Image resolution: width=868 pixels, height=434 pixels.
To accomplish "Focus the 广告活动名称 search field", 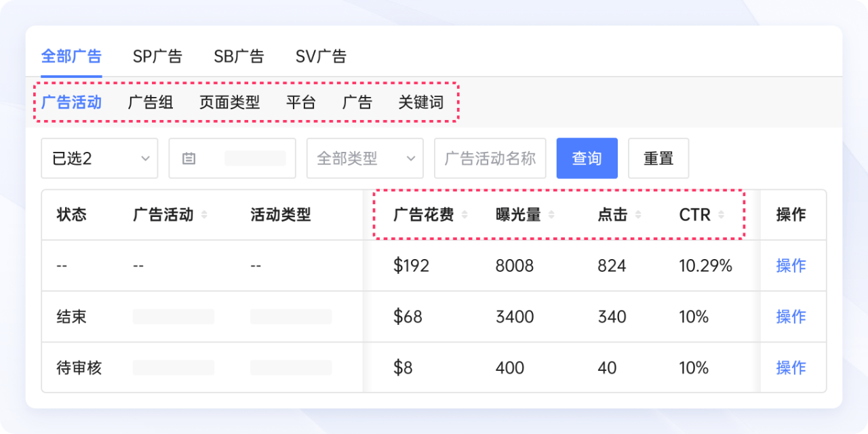I will point(490,158).
